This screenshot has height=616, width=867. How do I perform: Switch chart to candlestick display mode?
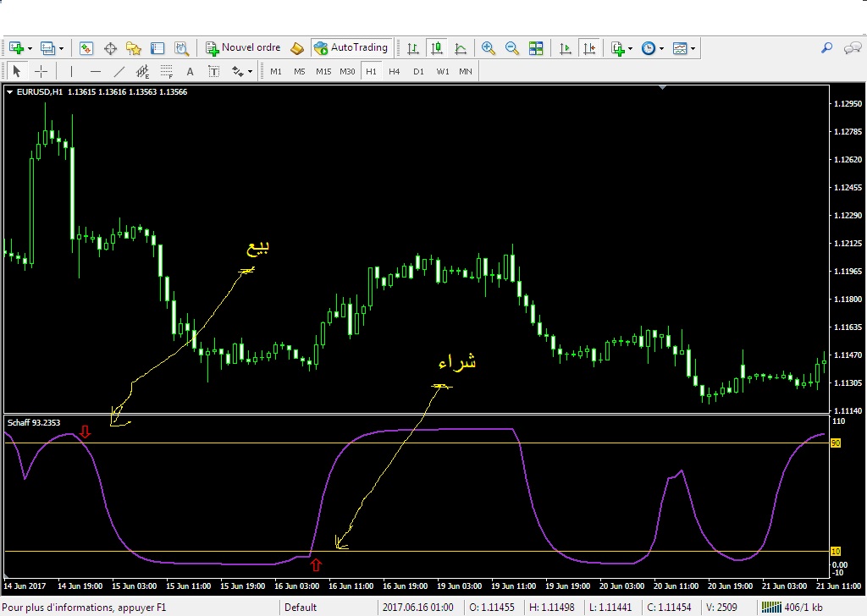point(436,48)
